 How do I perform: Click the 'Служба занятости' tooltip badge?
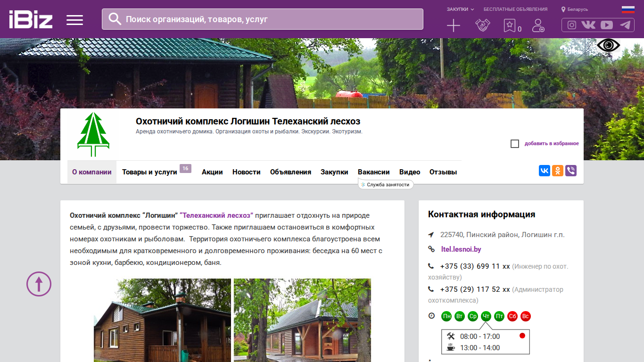click(x=386, y=185)
